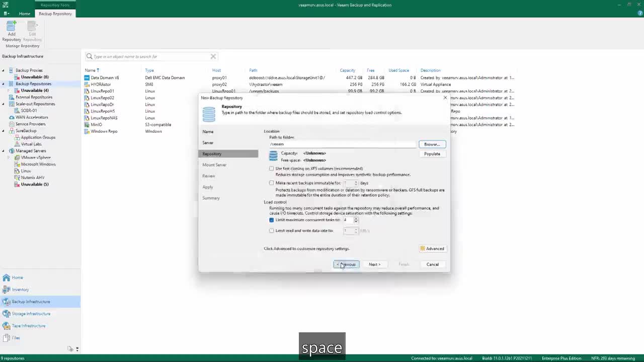Sort list by Capacity column header
The image size is (644, 362).
point(347,70)
